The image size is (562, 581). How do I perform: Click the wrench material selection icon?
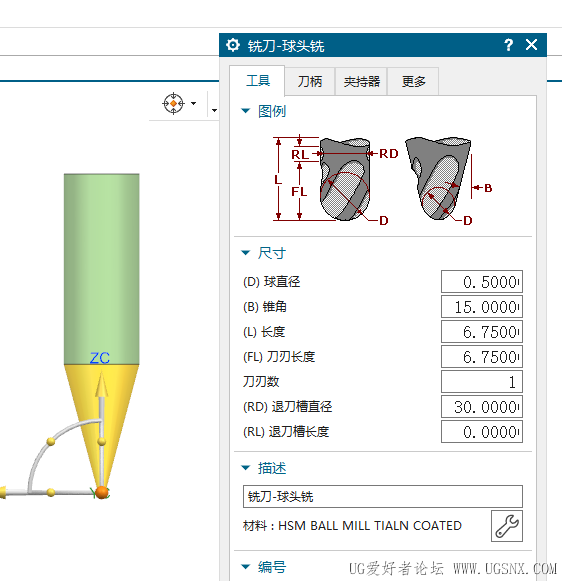[x=506, y=526]
